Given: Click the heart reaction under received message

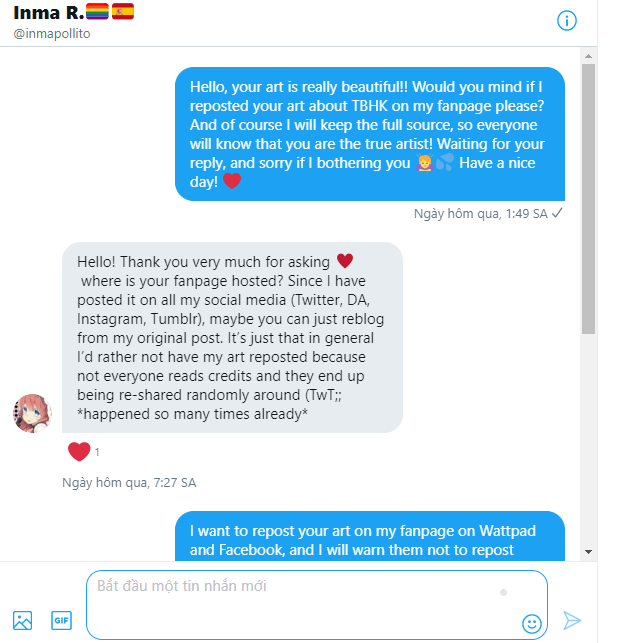Looking at the screenshot, I should point(79,451).
